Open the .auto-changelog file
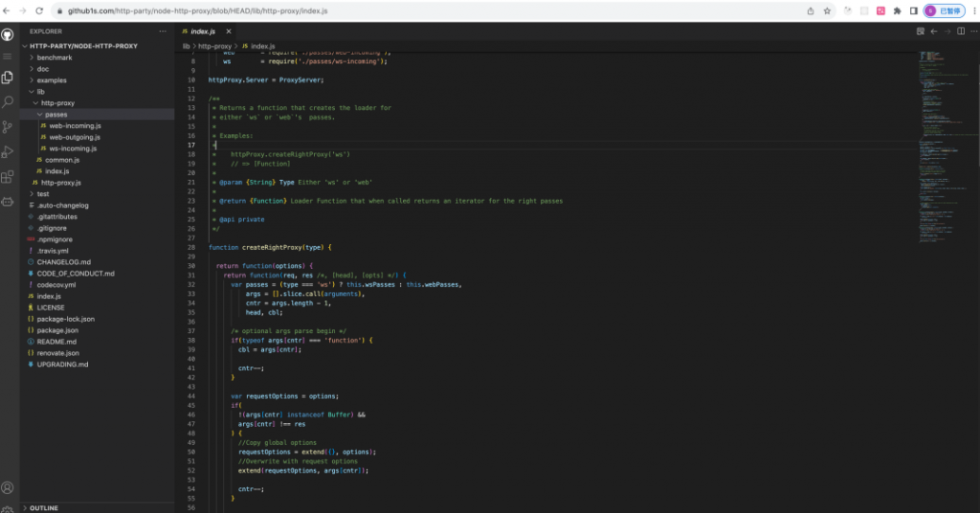 pyautogui.click(x=98, y=205)
